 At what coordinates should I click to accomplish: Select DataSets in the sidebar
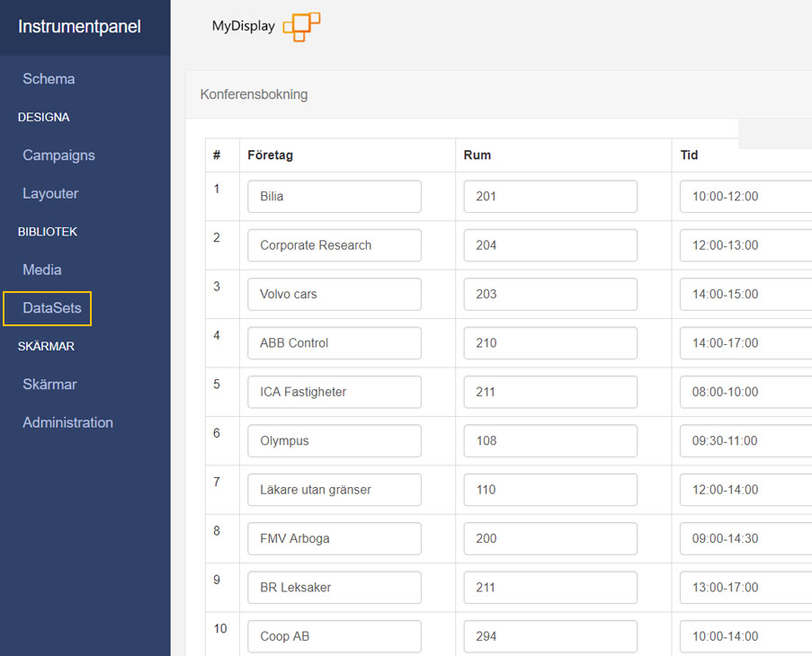click(52, 308)
